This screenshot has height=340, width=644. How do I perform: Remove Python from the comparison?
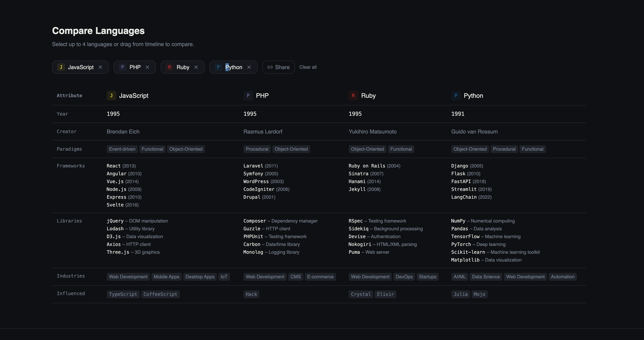click(249, 67)
